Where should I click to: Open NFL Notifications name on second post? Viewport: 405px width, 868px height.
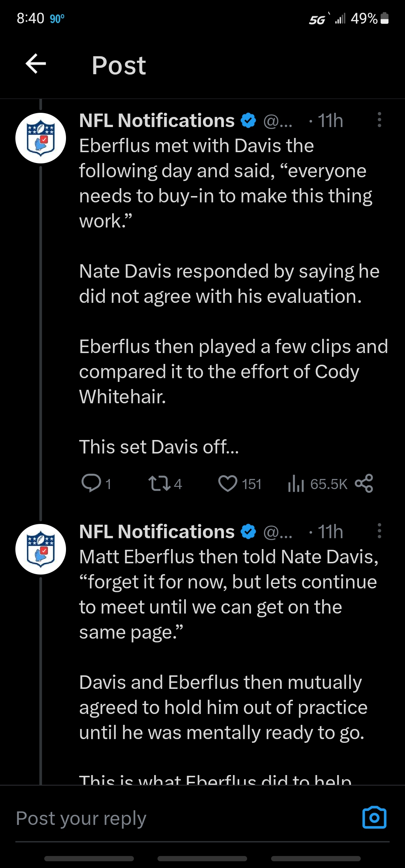click(x=157, y=531)
